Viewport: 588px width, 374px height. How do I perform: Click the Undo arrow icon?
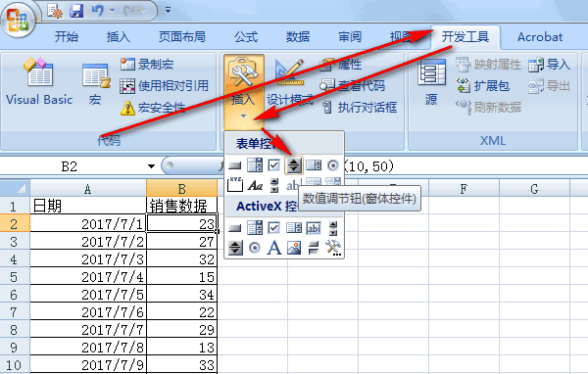pos(97,11)
